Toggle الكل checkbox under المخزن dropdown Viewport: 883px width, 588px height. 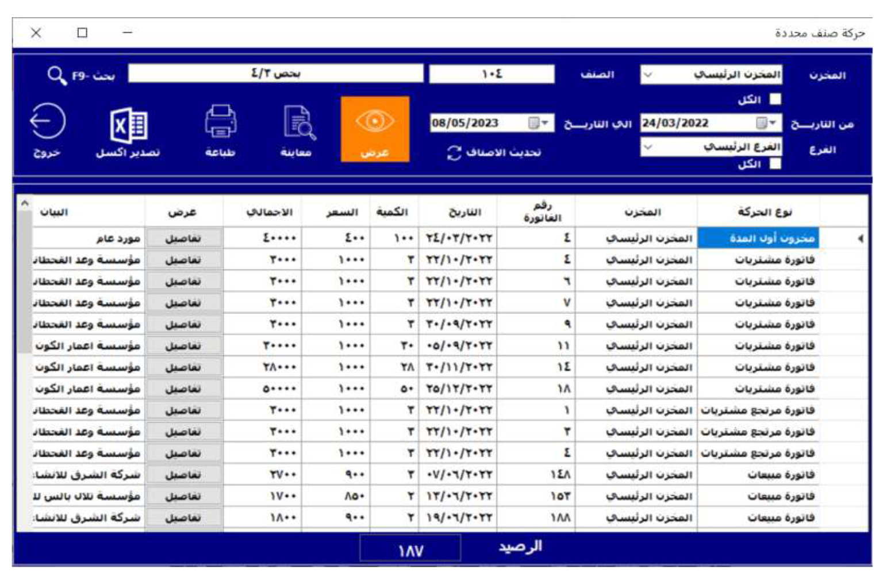click(x=775, y=99)
